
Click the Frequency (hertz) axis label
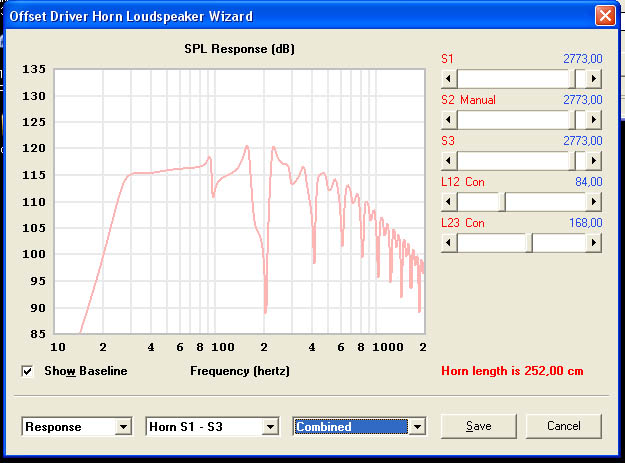pos(240,371)
